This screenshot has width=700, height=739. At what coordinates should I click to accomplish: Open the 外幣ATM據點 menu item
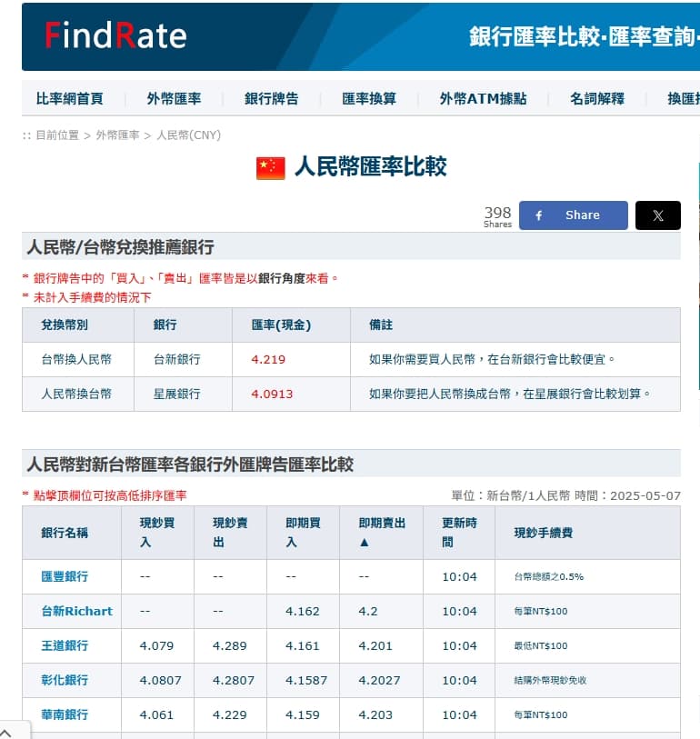[x=483, y=98]
